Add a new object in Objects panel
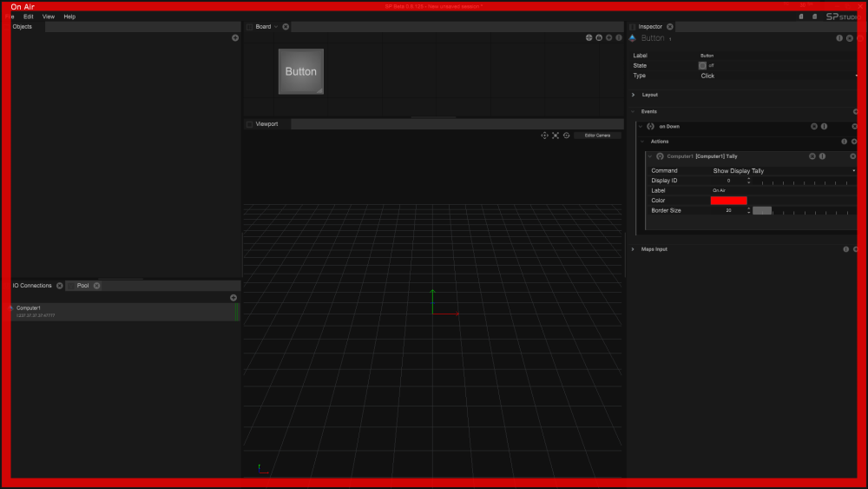This screenshot has height=489, width=868. point(235,38)
